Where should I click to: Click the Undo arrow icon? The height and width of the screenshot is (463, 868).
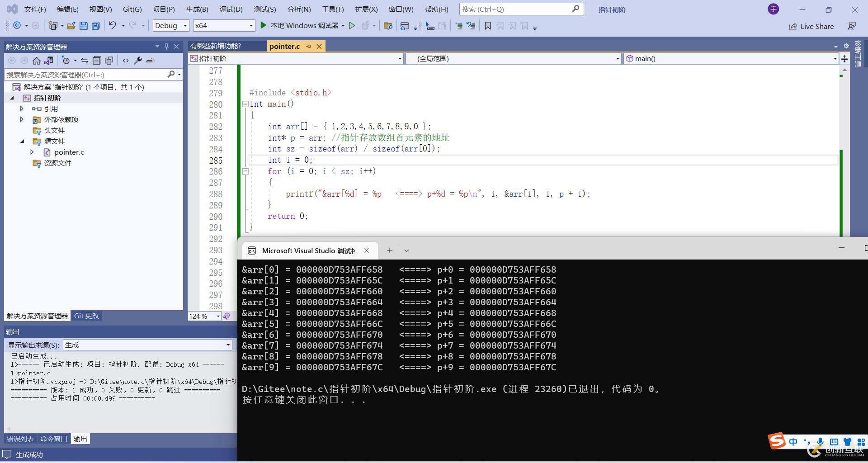coord(112,26)
